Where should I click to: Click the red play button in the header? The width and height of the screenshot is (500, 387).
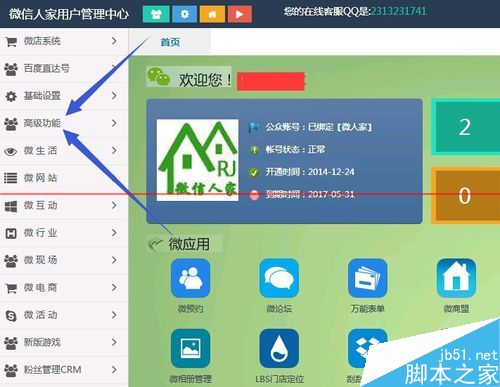(240, 14)
